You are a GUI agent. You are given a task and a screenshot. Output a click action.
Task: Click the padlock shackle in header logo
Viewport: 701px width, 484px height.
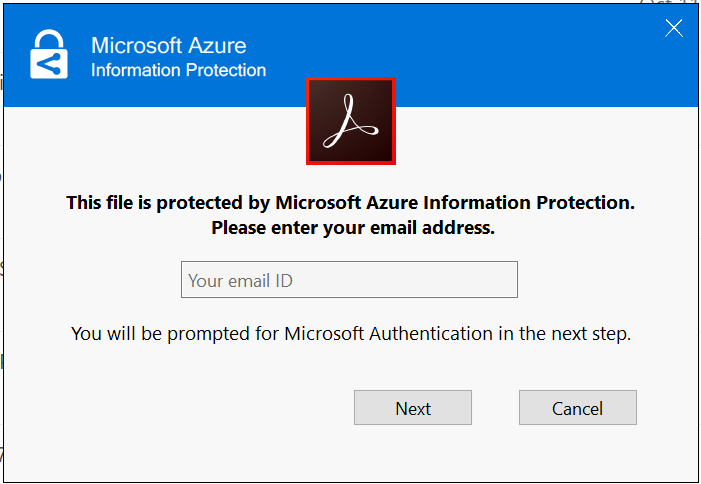point(49,38)
